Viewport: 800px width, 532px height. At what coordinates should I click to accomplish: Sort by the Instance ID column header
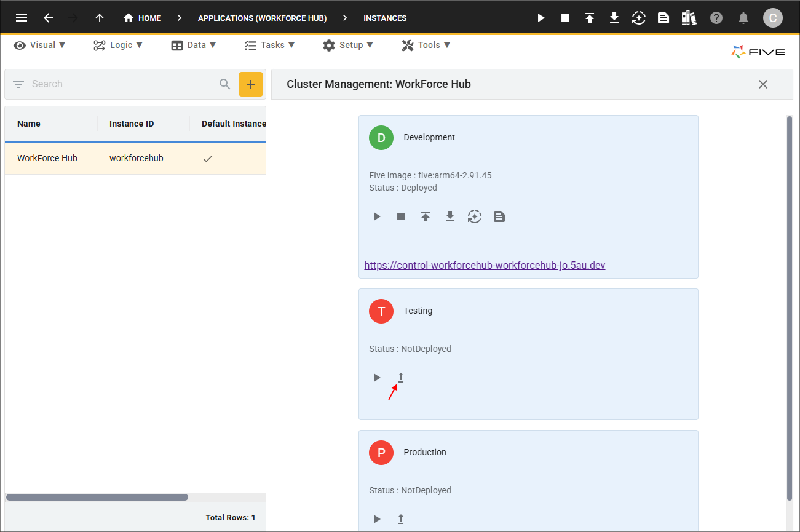(x=132, y=124)
